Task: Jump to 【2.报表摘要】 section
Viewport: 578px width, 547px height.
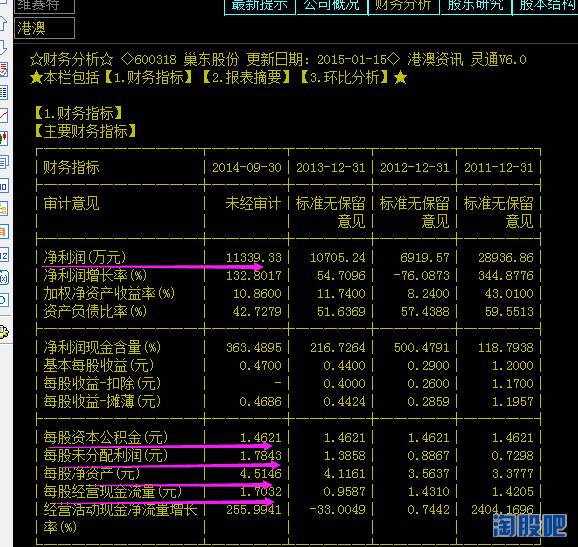Action: [x=247, y=77]
